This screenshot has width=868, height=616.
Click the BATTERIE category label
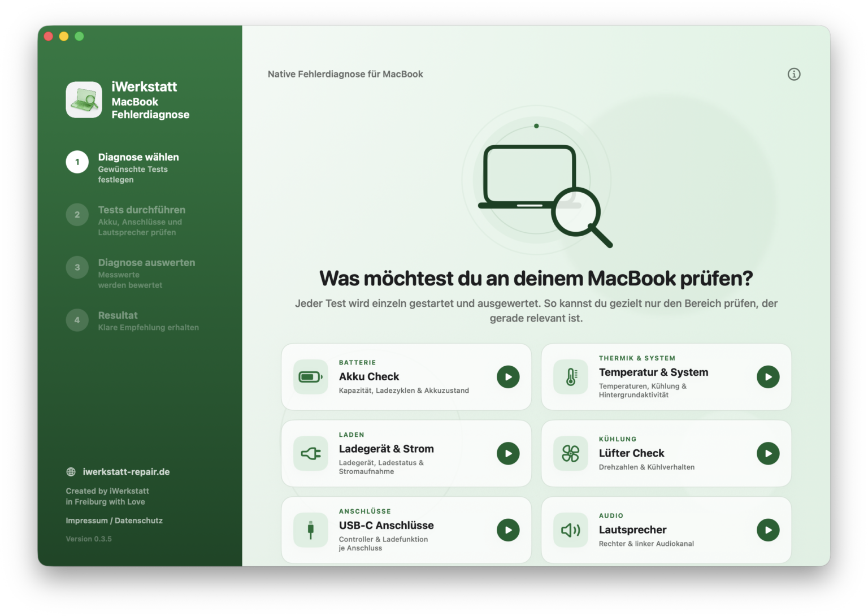click(357, 363)
